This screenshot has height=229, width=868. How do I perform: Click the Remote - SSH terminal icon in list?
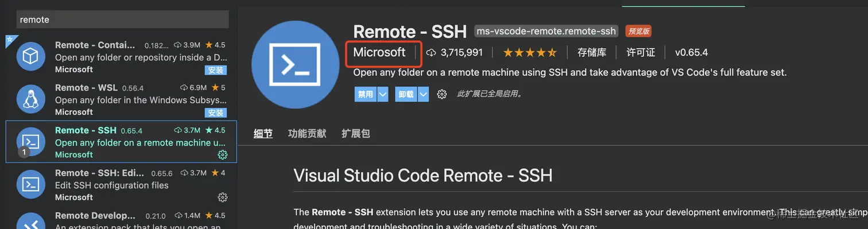[30, 142]
